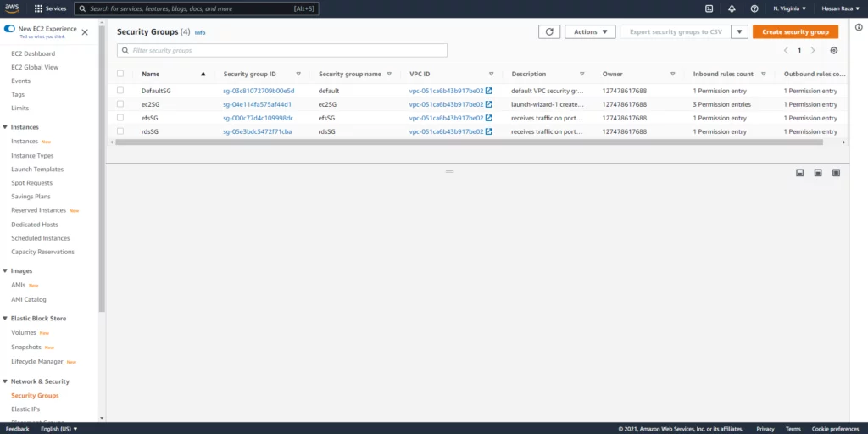The height and width of the screenshot is (434, 868).
Task: Focus the top AWS services search box
Action: coord(197,8)
